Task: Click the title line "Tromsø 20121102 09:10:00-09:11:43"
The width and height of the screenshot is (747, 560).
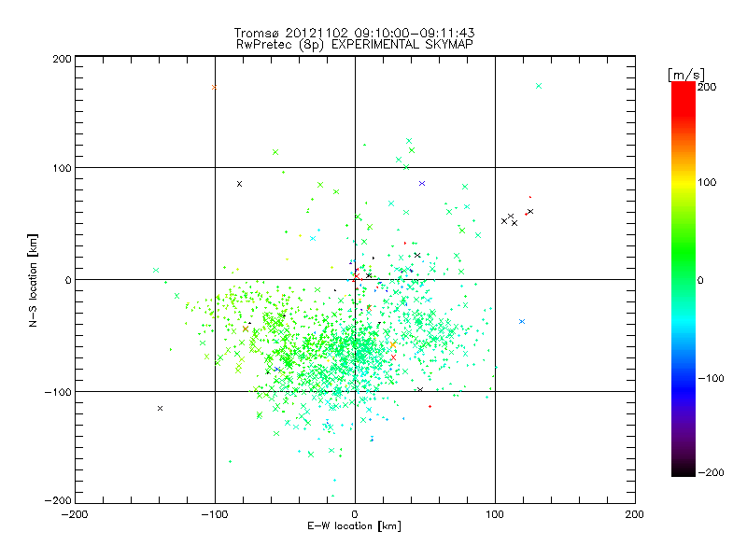Action: (x=354, y=33)
